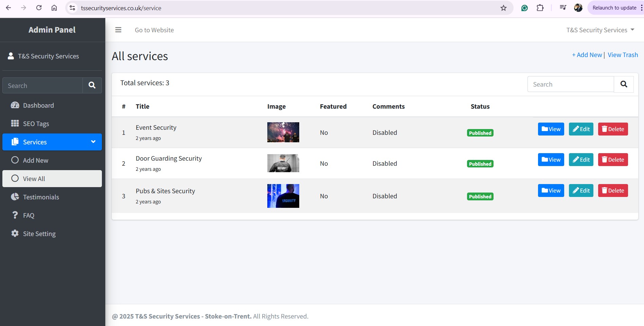
Task: Reload the page with the refresh icon
Action: (39, 8)
